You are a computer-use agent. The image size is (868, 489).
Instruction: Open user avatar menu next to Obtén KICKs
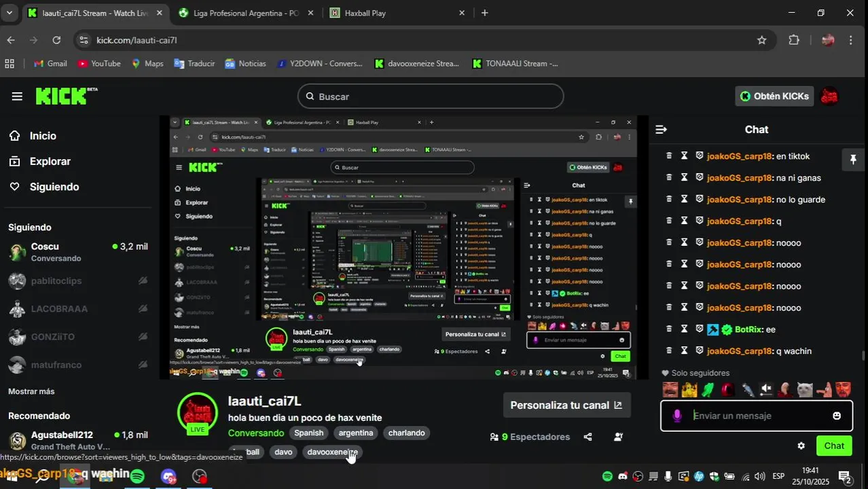point(829,96)
